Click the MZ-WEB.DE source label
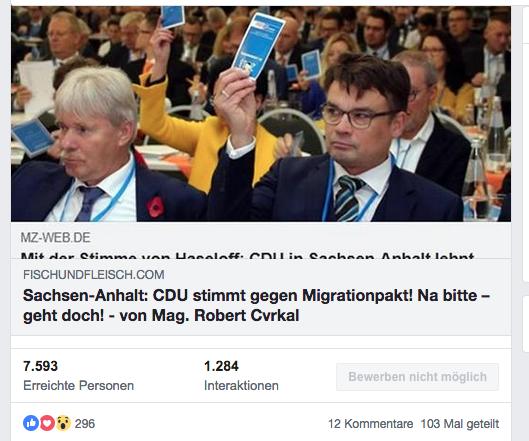529x441 pixels. point(55,238)
